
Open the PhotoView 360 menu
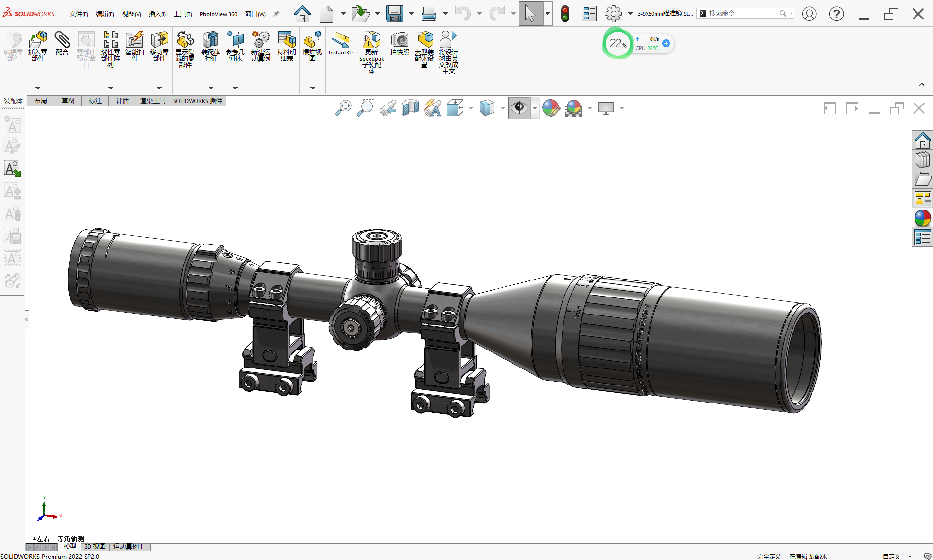218,14
